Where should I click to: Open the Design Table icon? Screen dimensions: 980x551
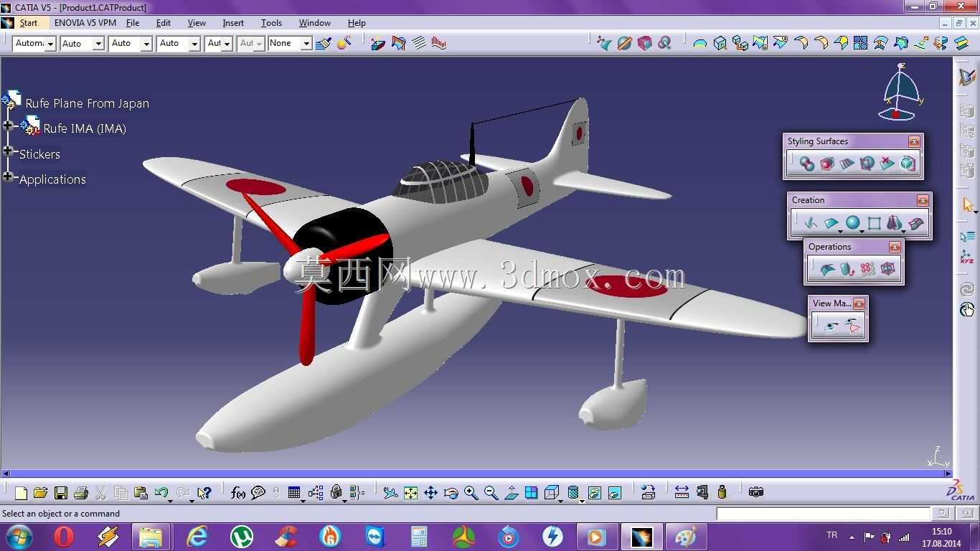click(293, 493)
